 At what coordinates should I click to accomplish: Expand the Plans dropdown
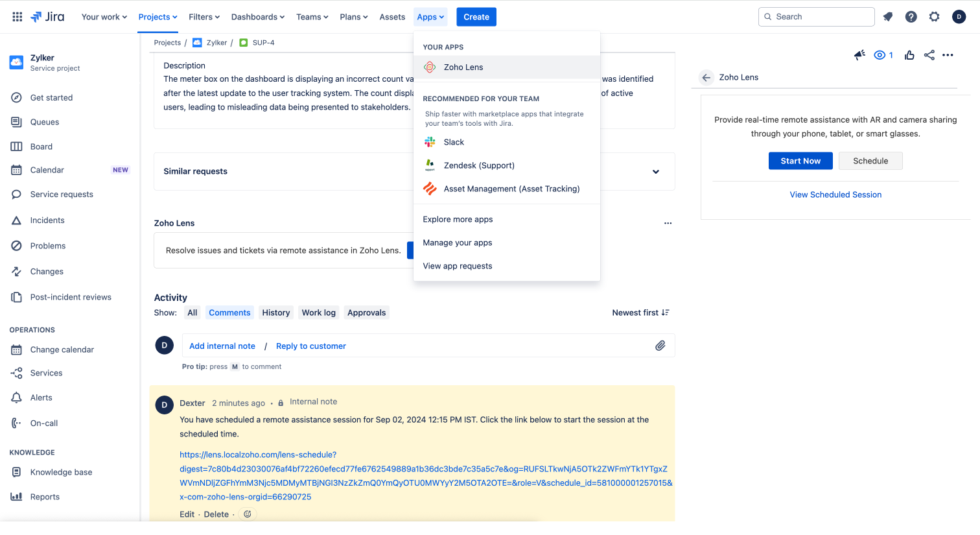pos(354,17)
